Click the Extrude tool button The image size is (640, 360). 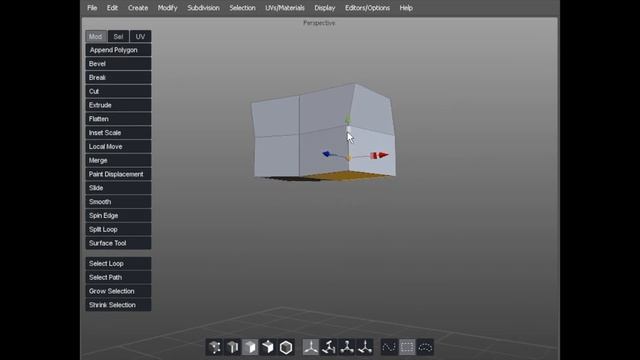[118, 105]
